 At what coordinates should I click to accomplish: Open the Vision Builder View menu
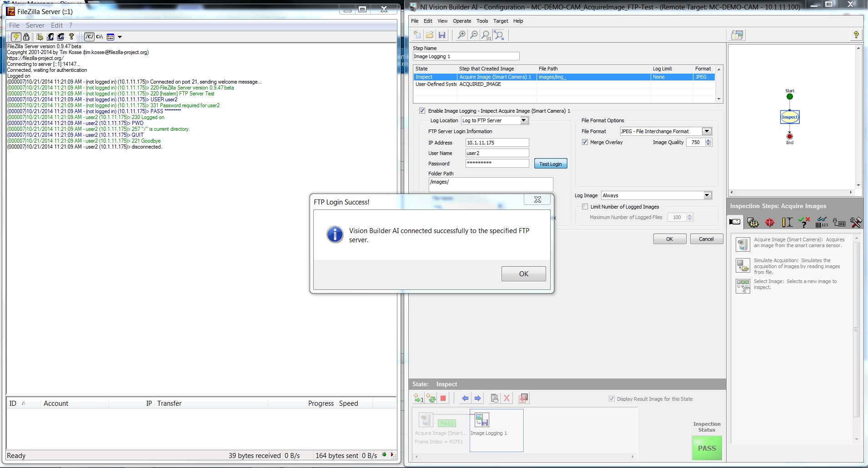[x=442, y=21]
